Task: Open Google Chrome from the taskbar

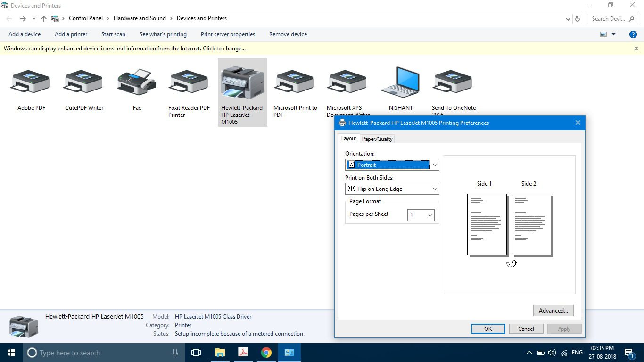Action: click(x=266, y=353)
